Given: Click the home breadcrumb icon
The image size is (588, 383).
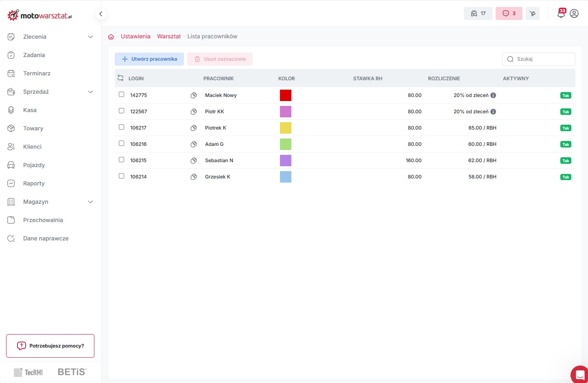Looking at the screenshot, I should point(111,37).
